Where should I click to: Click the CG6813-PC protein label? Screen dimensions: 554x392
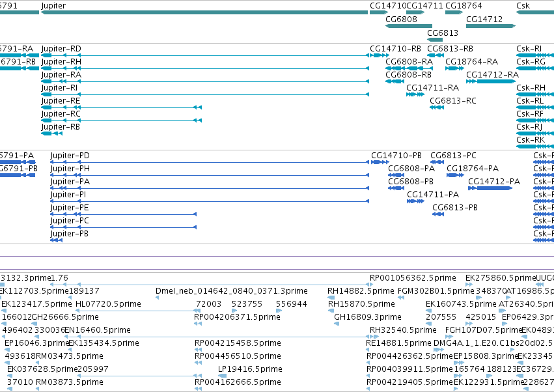click(x=453, y=156)
